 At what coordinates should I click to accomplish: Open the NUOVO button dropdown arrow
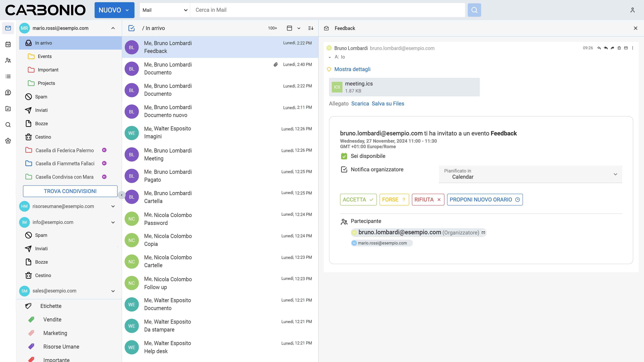pos(127,10)
